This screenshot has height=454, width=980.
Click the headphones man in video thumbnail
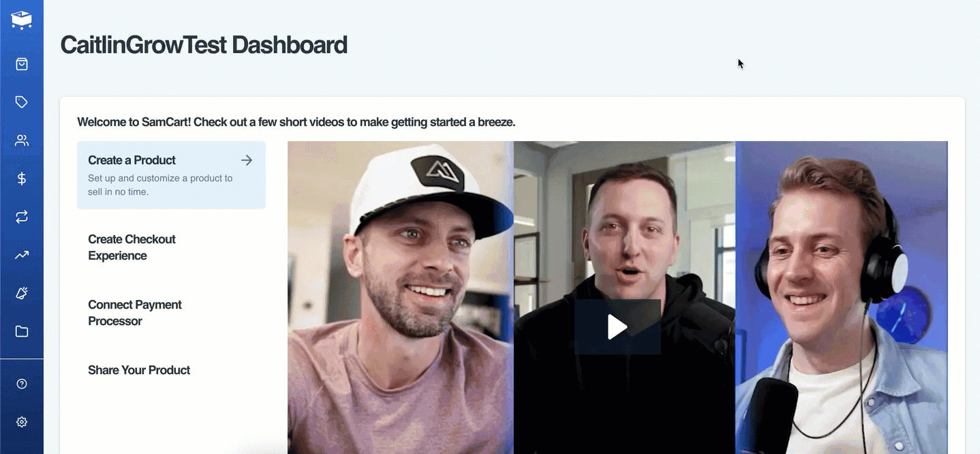tap(842, 297)
